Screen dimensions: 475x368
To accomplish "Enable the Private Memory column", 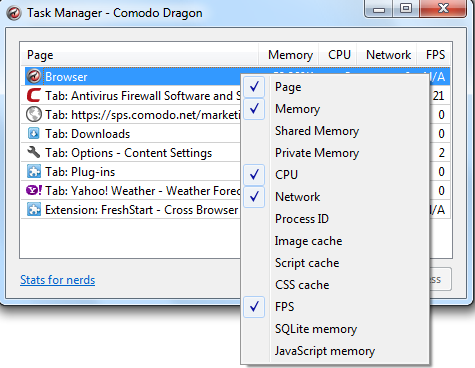I will (x=335, y=153).
